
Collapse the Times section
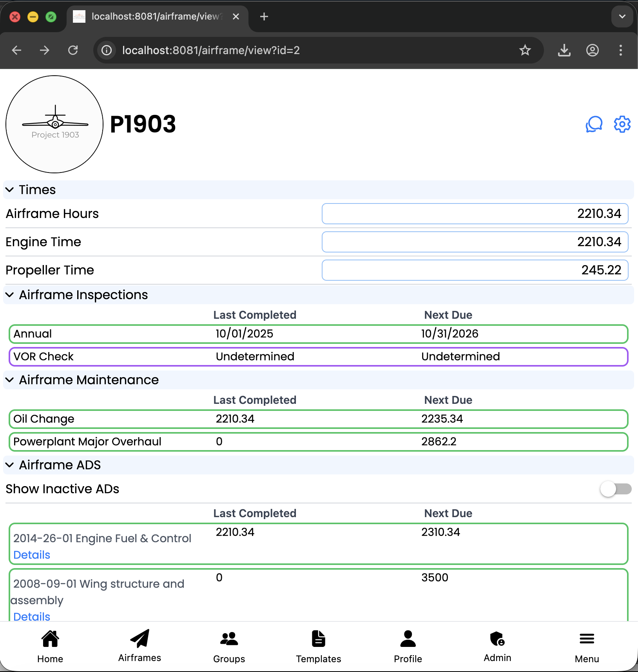click(10, 190)
